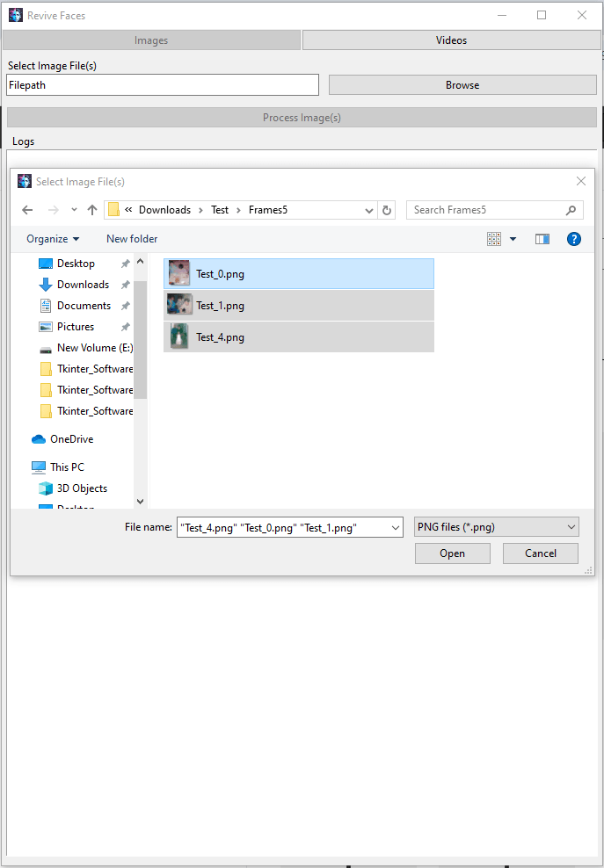Toggle the preview pane icon
This screenshot has height=868, width=604.
coord(542,239)
